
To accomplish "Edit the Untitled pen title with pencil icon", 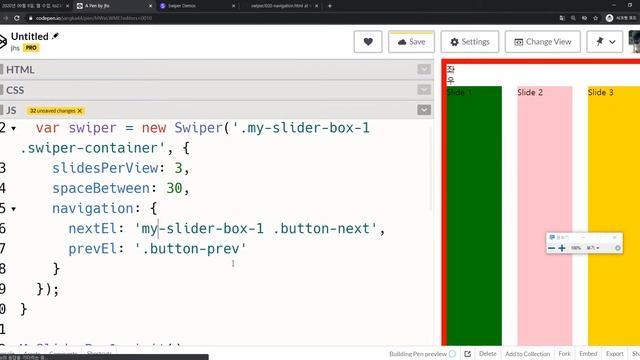I will click(x=55, y=36).
